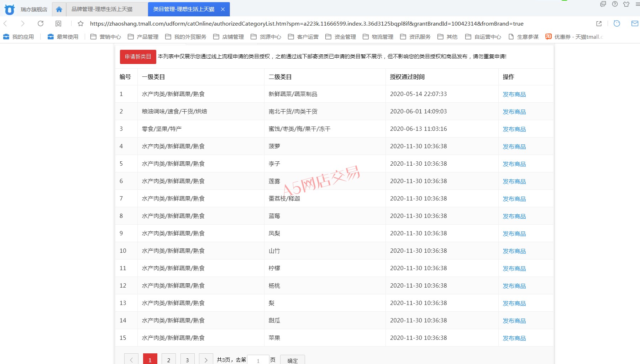Open the 优惠券 - 天猫tmall bookmark
The width and height of the screenshot is (640, 364).
click(574, 37)
